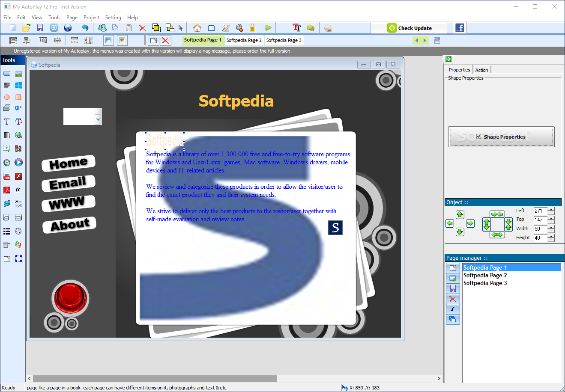
Task: Click the red X delete icon in main toolbar
Action: tap(142, 28)
